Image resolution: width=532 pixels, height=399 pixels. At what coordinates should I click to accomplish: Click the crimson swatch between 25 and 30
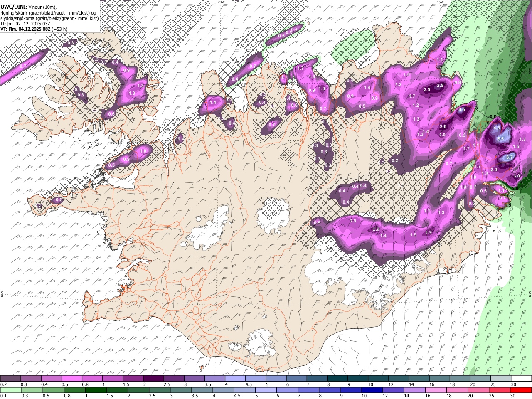[x=500, y=390]
